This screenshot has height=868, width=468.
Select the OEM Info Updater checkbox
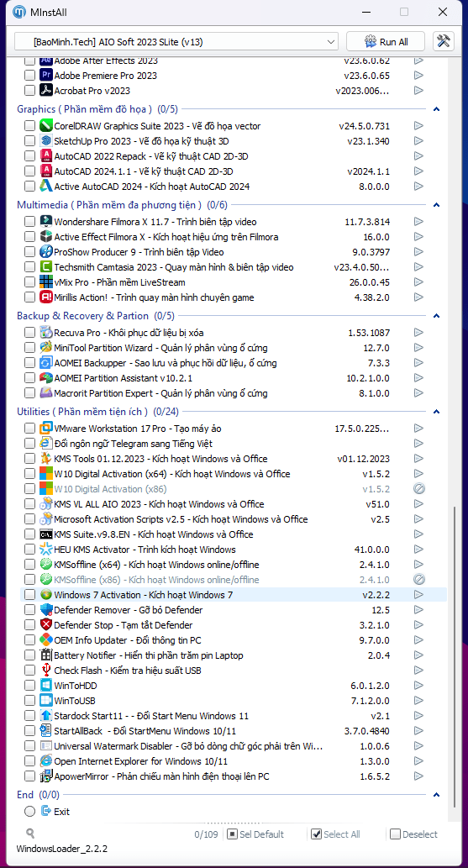(x=29, y=640)
